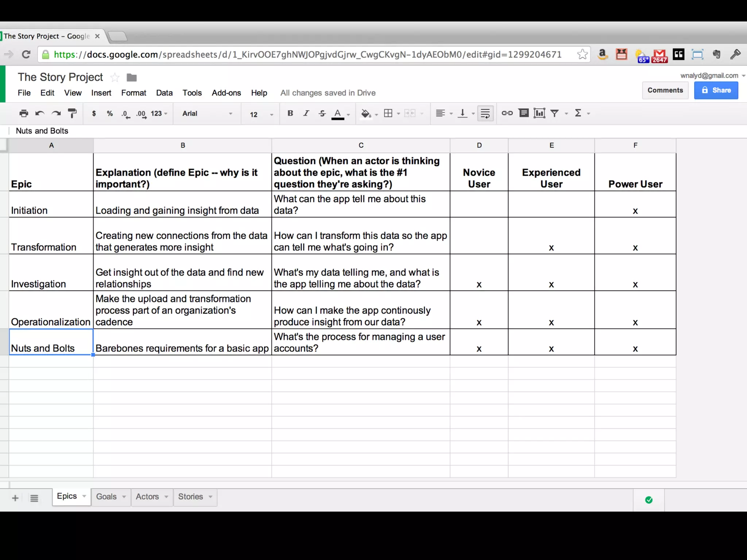The height and width of the screenshot is (560, 747).
Task: Click the Print icon in toolbar
Action: [x=24, y=113]
